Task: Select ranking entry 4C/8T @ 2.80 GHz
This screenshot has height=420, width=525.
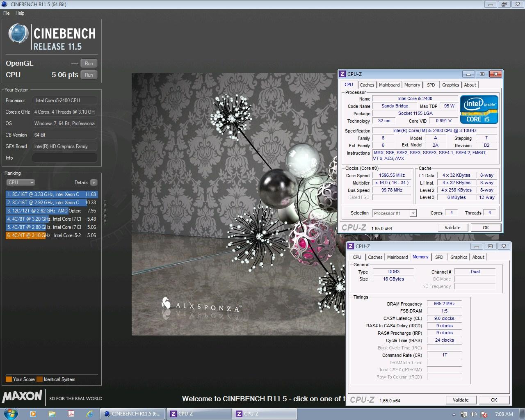Action: tap(52, 227)
